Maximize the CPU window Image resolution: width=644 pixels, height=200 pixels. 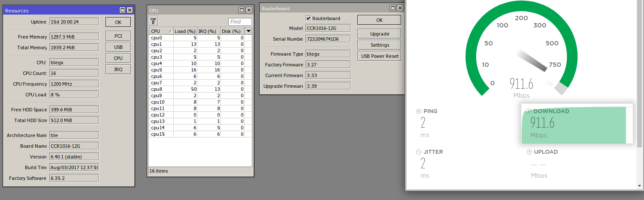[x=242, y=10]
